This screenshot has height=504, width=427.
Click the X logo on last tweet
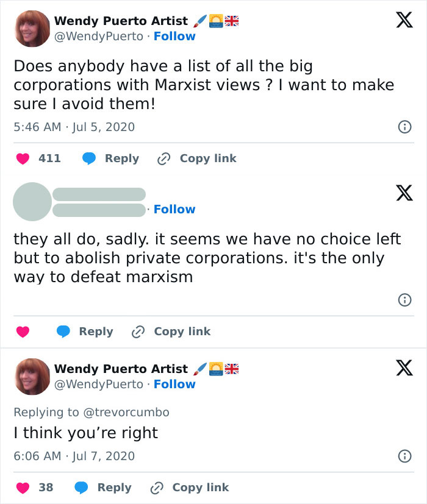pos(400,367)
